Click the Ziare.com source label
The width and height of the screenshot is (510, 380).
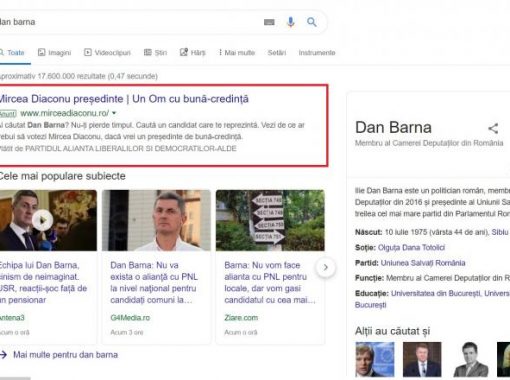point(241,318)
